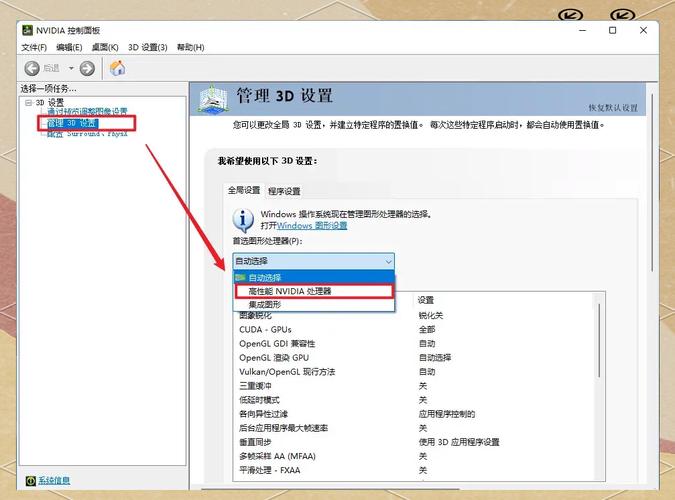The width and height of the screenshot is (675, 500).
Task: Click the info icon beside Windows message
Action: click(243, 220)
